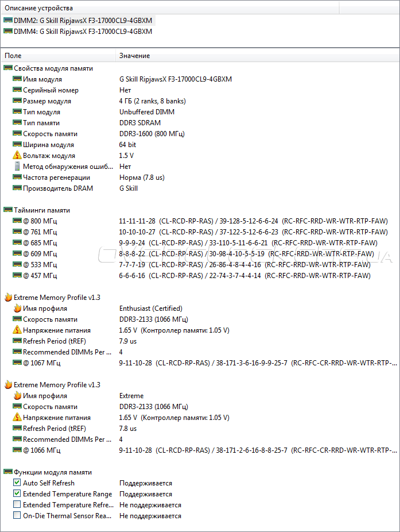Image resolution: width=400 pixels, height=532 pixels.
Task: Click the icon beside 'Размер модуля'
Action: tap(17, 101)
